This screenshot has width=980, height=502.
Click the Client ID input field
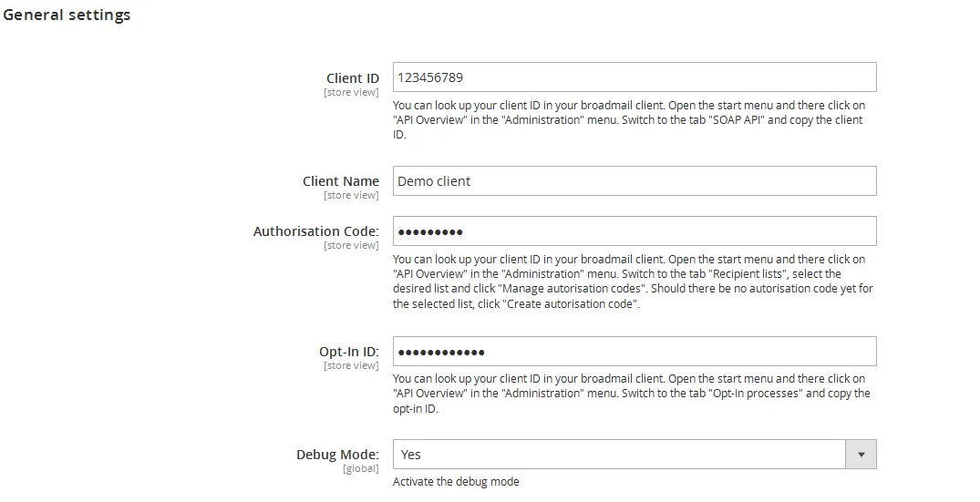tap(634, 77)
